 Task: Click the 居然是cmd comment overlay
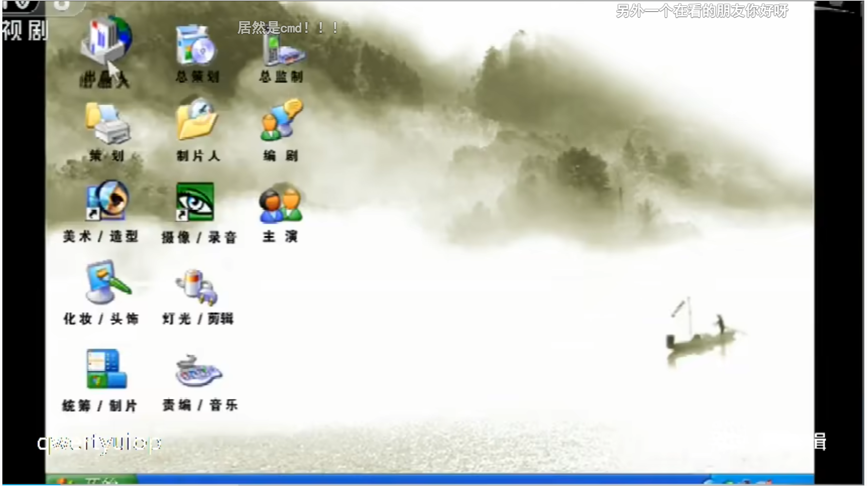pyautogui.click(x=288, y=28)
